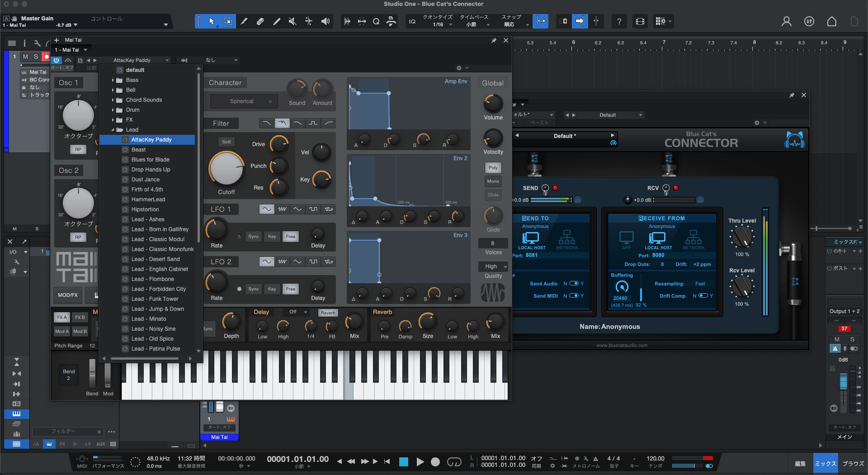The image size is (868, 475).
Task: Pin the Blue Cat's Connector window
Action: 792,95
